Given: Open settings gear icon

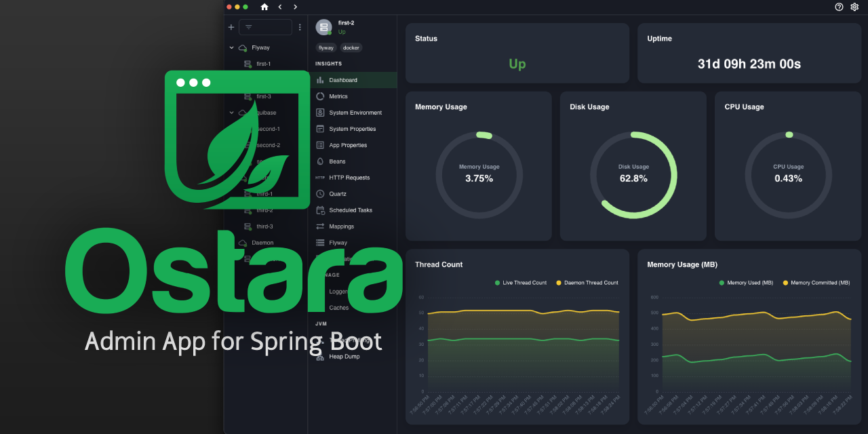Looking at the screenshot, I should coord(854,7).
